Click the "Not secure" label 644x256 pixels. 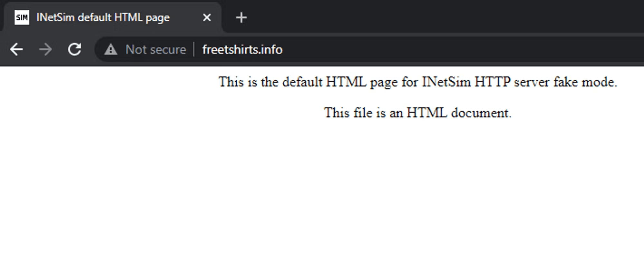coord(156,50)
